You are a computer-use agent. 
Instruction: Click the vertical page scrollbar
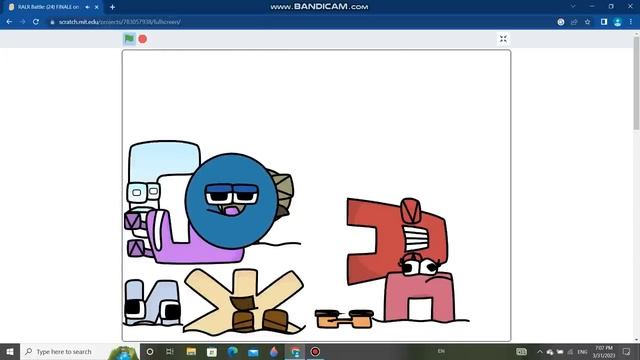coord(636,84)
